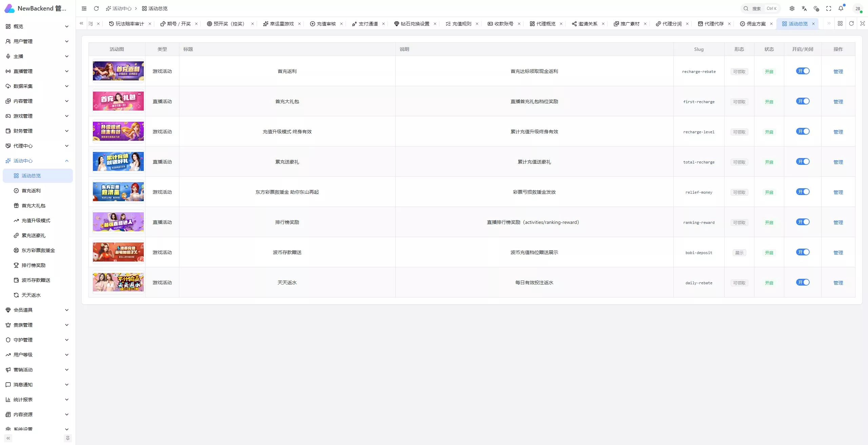Open 充值升级模式 in sidebar
868x445 pixels.
pyautogui.click(x=38, y=220)
